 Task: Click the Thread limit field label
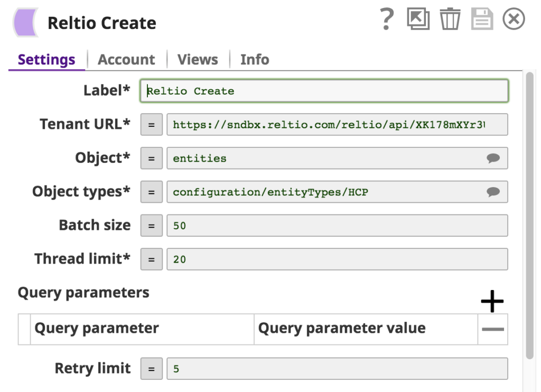coord(82,259)
